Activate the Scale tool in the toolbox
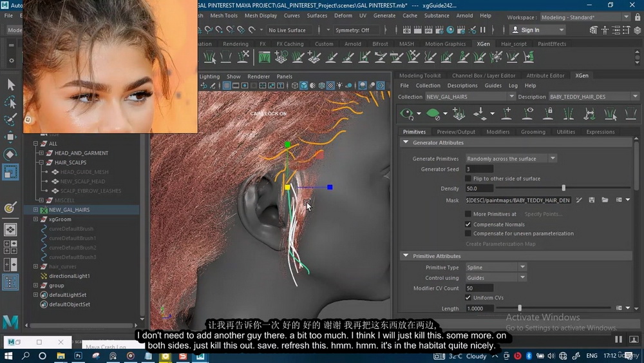644x363 pixels. click(x=11, y=172)
